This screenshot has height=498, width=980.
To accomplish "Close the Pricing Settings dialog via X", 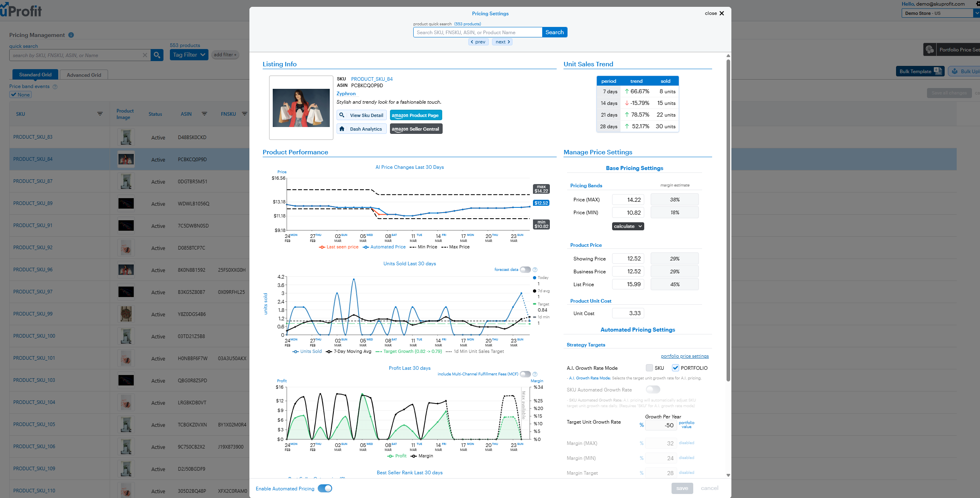I will coord(722,13).
